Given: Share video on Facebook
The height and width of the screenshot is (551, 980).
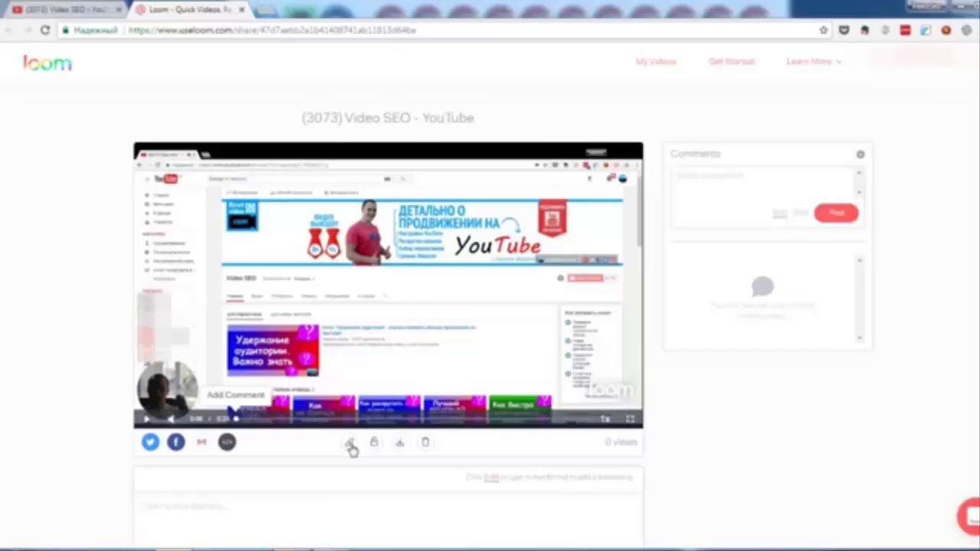Looking at the screenshot, I should tap(176, 442).
